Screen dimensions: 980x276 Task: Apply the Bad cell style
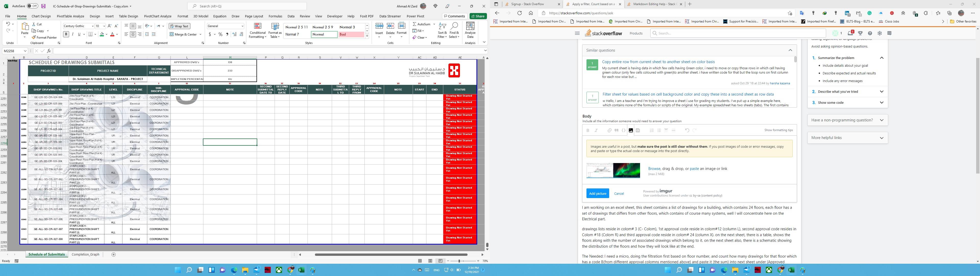(x=351, y=34)
